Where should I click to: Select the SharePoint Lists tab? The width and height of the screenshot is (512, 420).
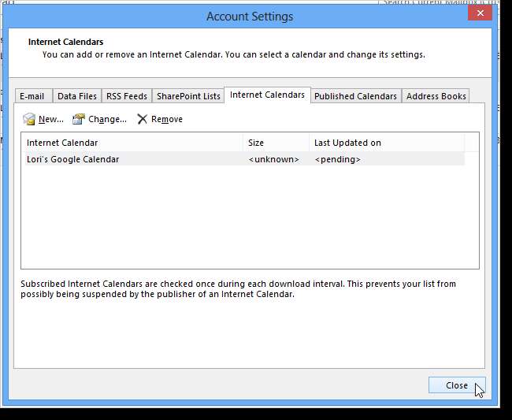(188, 96)
